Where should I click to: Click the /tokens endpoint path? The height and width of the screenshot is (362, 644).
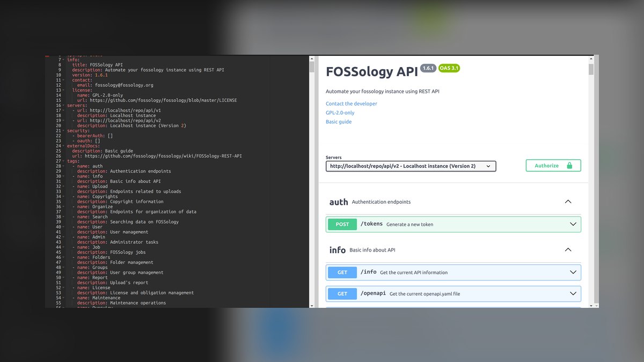tap(371, 224)
